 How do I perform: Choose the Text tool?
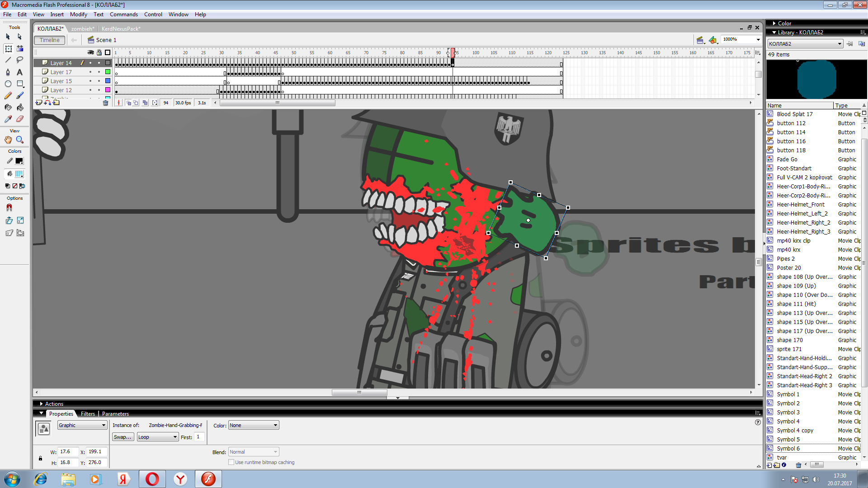(19, 72)
